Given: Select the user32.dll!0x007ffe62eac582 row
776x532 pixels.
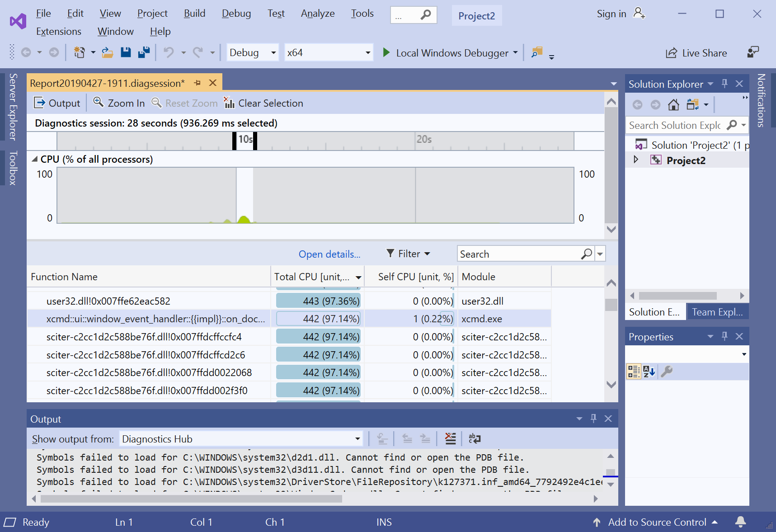Looking at the screenshot, I should (x=289, y=301).
